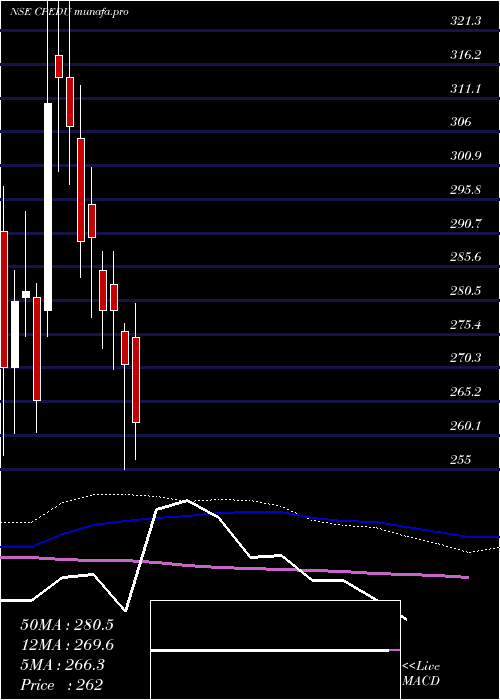This screenshot has width=500, height=700.
Task: Click the 300.9 price axis label
Action: 466,156
